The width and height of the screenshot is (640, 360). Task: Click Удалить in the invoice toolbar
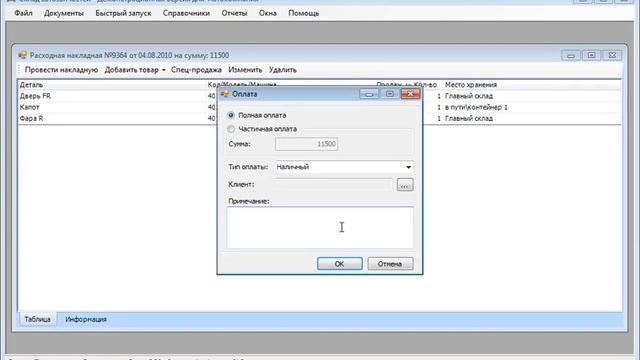click(x=282, y=70)
